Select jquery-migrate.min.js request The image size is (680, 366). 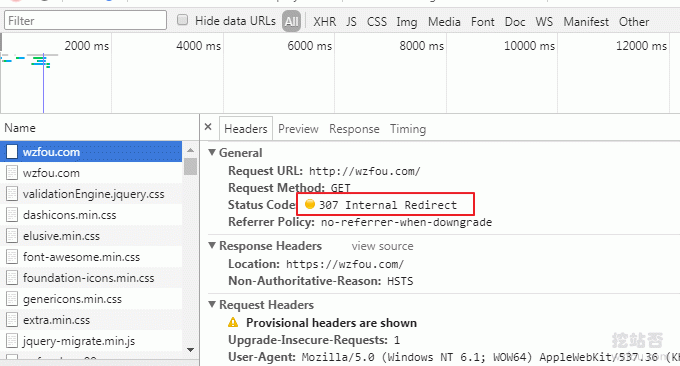pyautogui.click(x=91, y=341)
